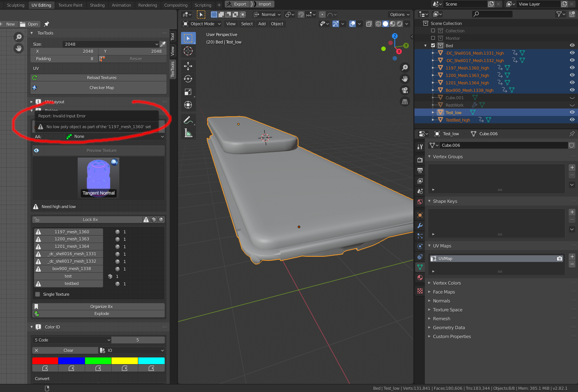Expand the UV Layout panel

[32, 102]
